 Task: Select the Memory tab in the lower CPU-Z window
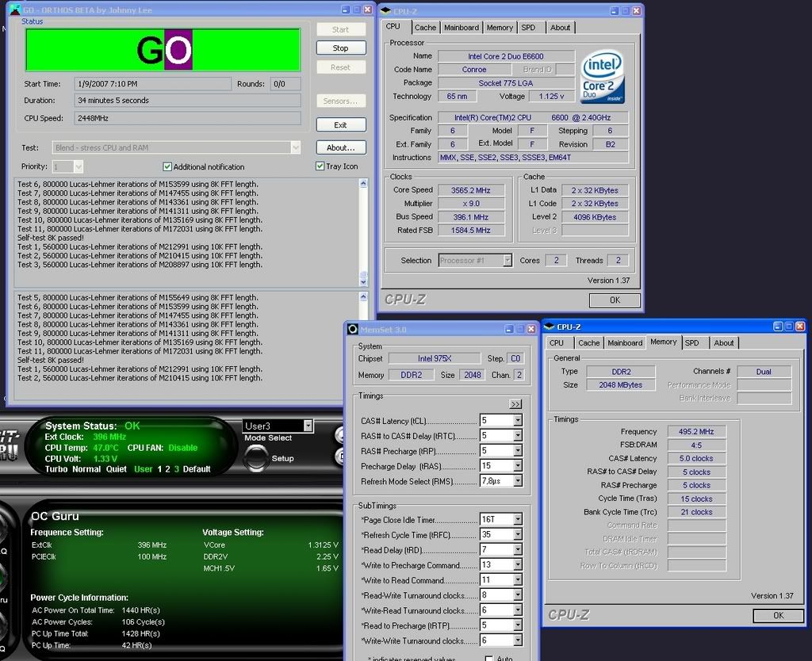pyautogui.click(x=664, y=342)
